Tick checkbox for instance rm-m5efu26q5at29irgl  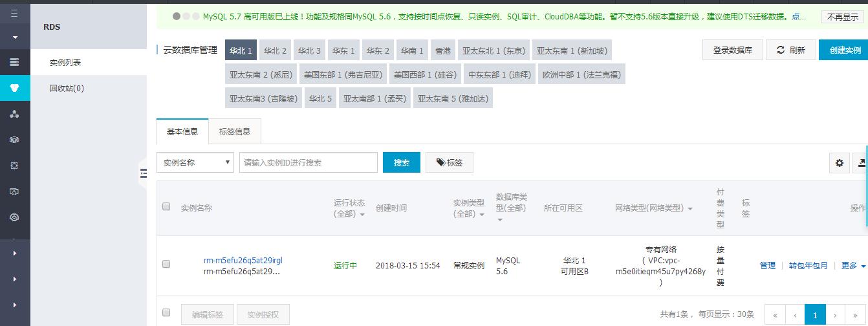(x=166, y=264)
